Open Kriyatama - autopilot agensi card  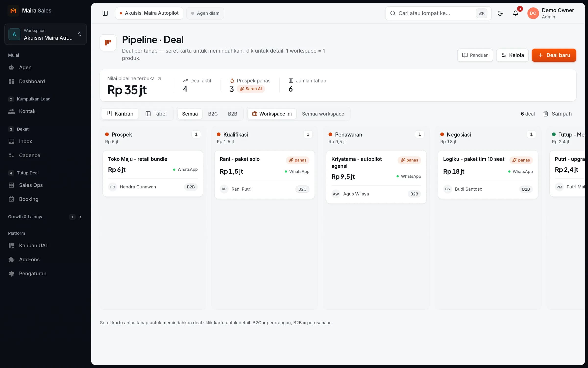(x=376, y=177)
